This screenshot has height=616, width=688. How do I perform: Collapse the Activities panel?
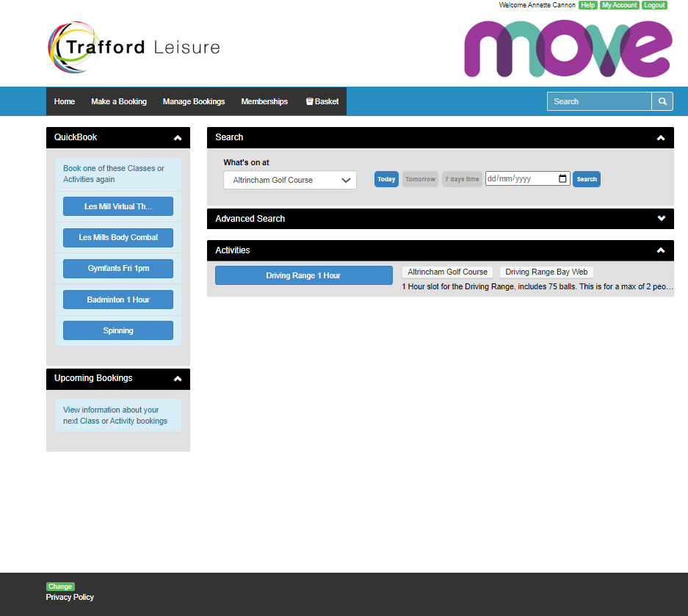661,250
